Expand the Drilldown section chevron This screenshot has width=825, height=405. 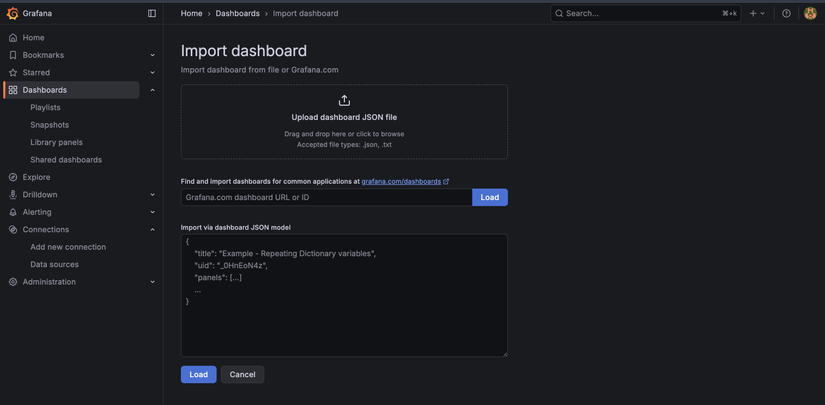tap(153, 195)
